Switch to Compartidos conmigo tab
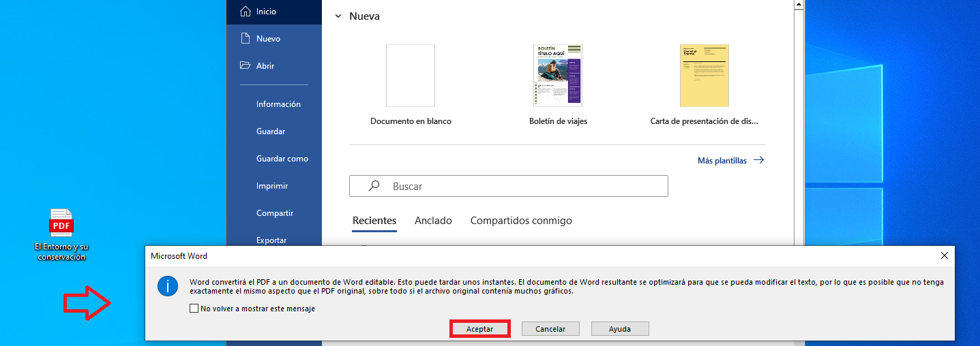The width and height of the screenshot is (980, 346). click(521, 221)
